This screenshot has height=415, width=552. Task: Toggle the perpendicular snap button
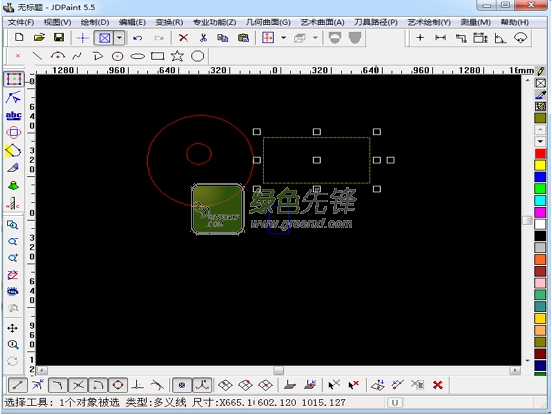(x=137, y=385)
